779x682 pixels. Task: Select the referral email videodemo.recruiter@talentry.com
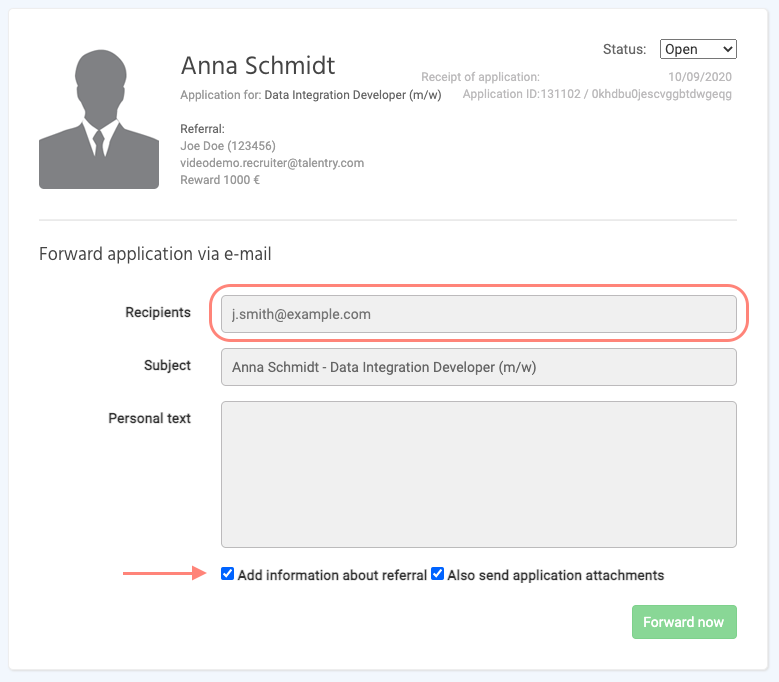(x=272, y=163)
